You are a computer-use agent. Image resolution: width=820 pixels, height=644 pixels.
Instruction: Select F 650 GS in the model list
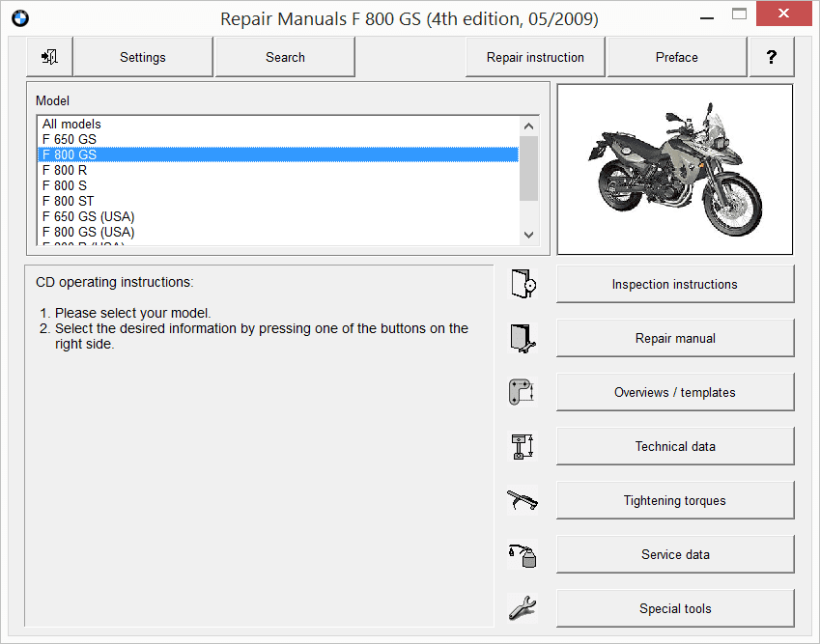(x=70, y=139)
